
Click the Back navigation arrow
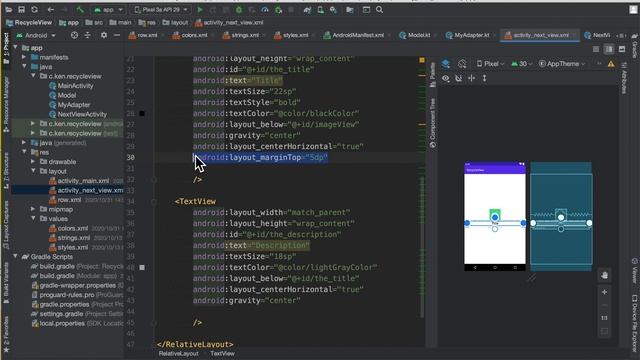tap(51, 9)
